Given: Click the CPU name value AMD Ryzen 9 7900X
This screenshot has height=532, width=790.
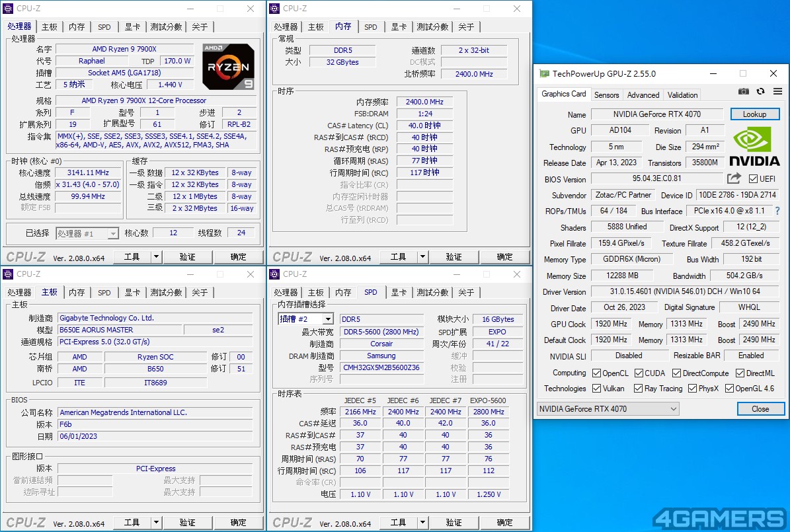Looking at the screenshot, I should point(124,49).
